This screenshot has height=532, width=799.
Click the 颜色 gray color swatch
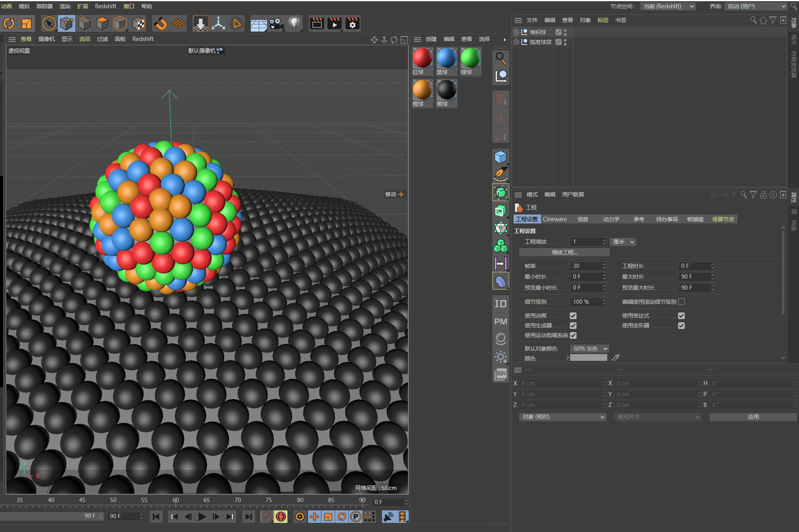point(589,358)
